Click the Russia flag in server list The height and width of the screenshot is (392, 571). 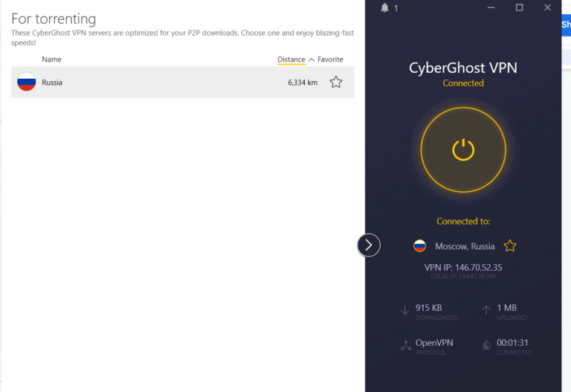tap(27, 83)
